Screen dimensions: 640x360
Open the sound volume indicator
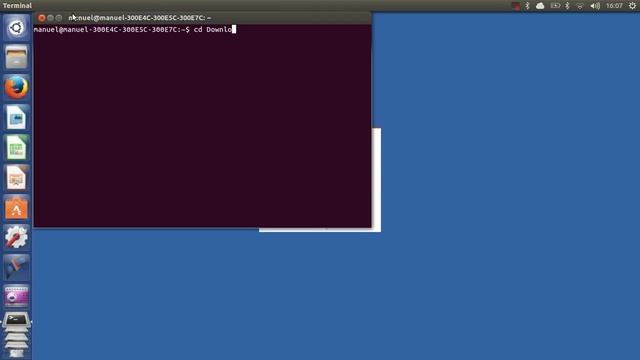pyautogui.click(x=595, y=6)
